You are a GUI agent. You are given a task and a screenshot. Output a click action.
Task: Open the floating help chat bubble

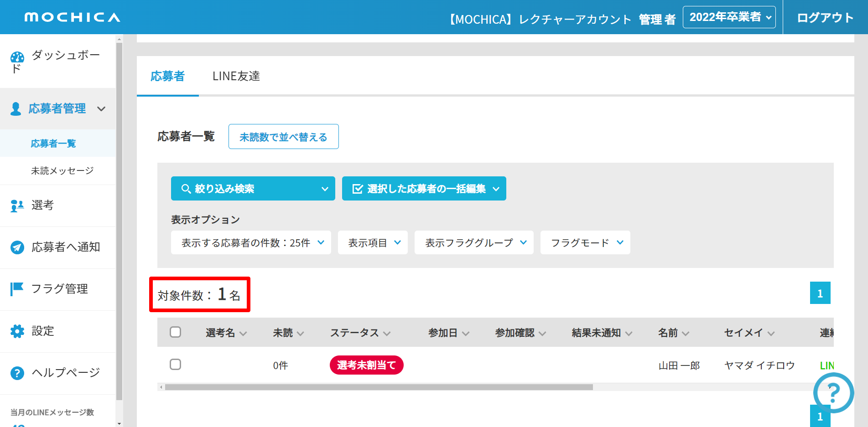click(x=833, y=392)
